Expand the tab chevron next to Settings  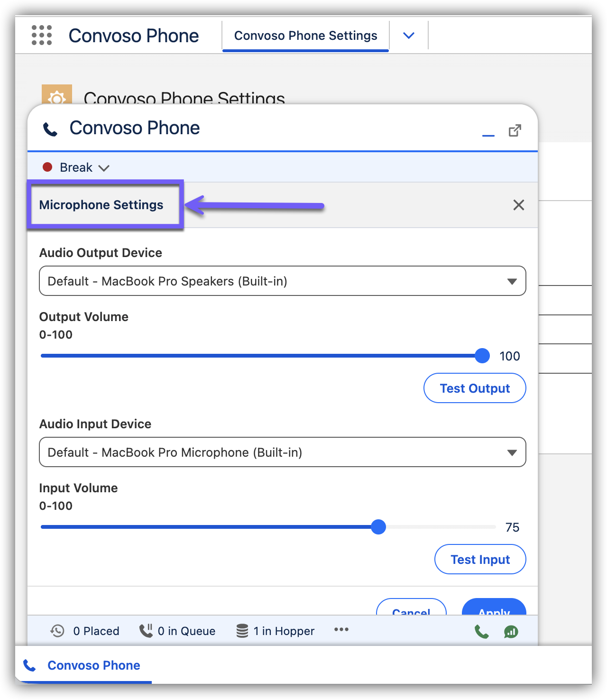(408, 36)
